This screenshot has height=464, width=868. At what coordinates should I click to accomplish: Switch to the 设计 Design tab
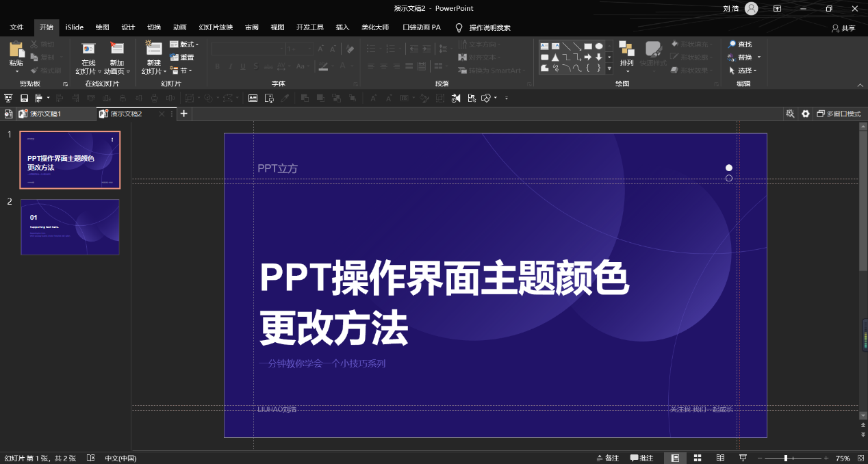pos(128,27)
